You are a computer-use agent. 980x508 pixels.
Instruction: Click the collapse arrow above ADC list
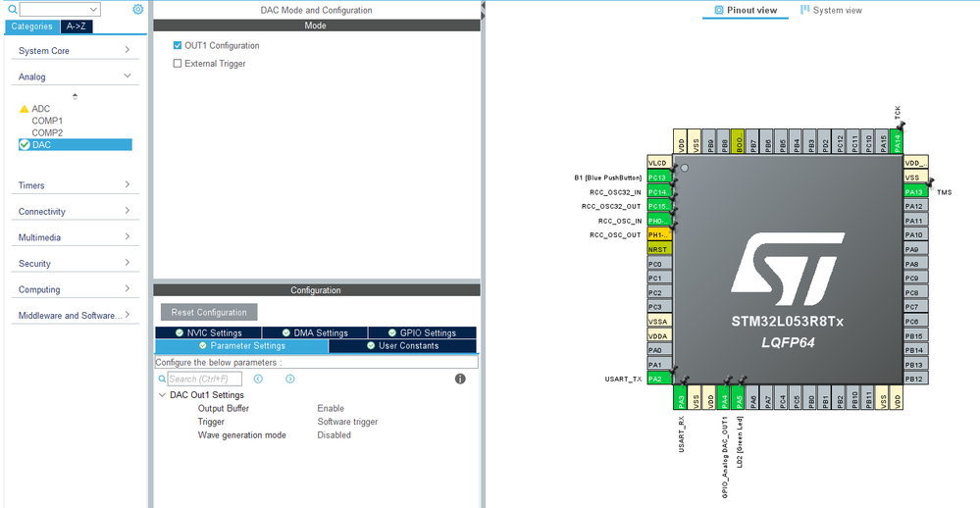coord(75,96)
